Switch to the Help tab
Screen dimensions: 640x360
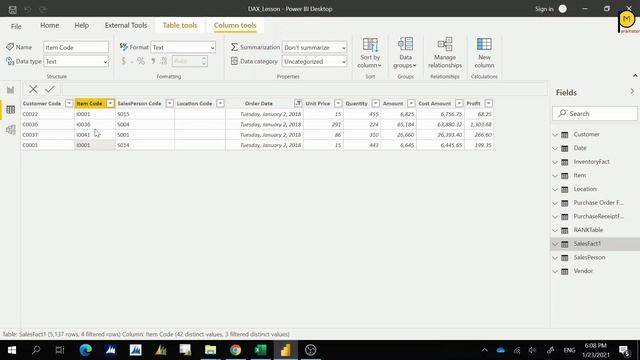[81, 25]
